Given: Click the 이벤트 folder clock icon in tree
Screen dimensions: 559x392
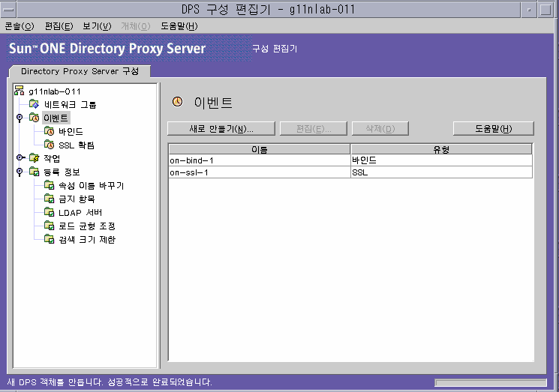Looking at the screenshot, I should point(34,118).
